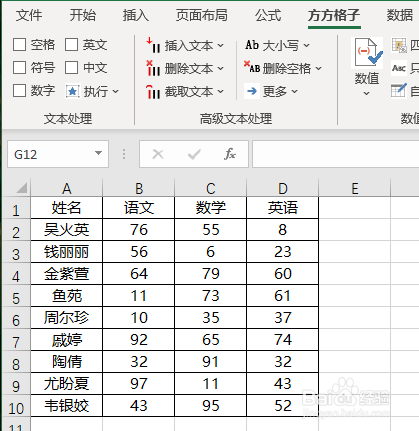
Task: Click cell containing 语文
Action: [x=139, y=208]
